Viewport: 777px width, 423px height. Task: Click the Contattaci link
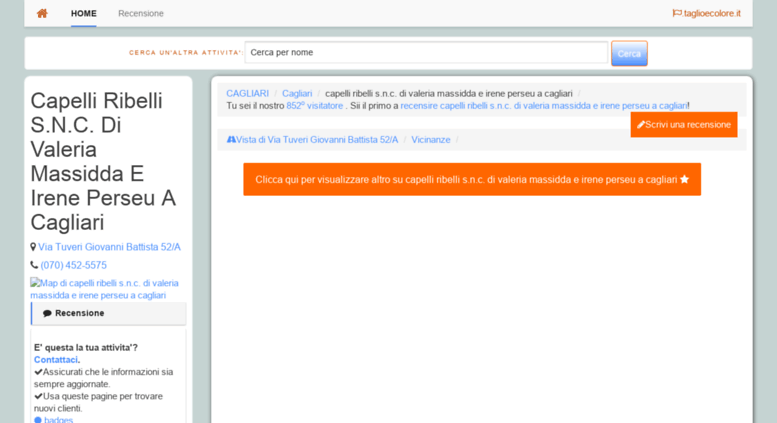[x=56, y=360]
